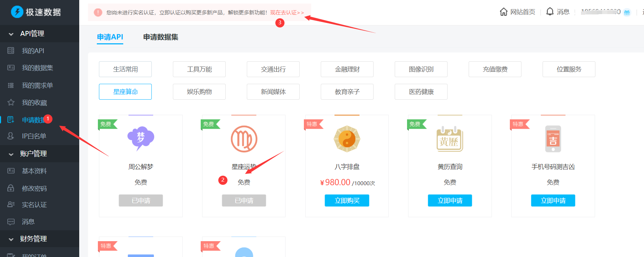Click 立即购买 for 八字排盘
This screenshot has width=644, height=257.
point(347,201)
